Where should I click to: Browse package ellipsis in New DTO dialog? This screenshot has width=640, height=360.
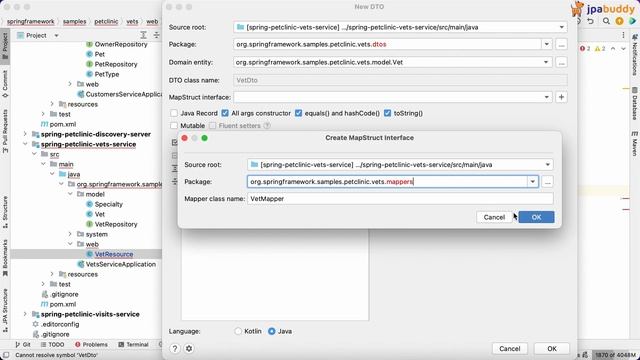click(561, 44)
